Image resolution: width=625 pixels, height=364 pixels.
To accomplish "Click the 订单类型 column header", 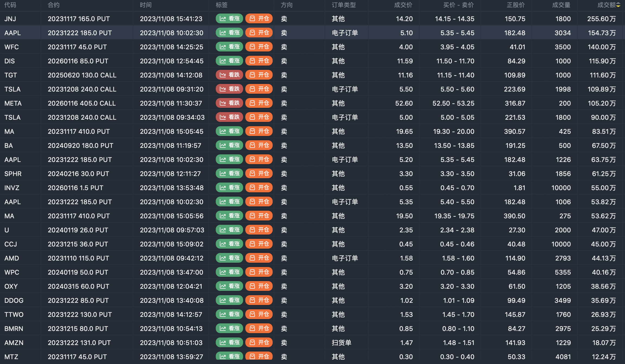I will click(344, 5).
